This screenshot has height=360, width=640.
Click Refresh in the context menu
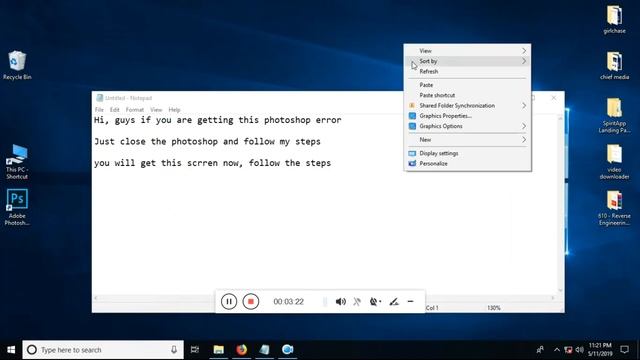coord(467,71)
